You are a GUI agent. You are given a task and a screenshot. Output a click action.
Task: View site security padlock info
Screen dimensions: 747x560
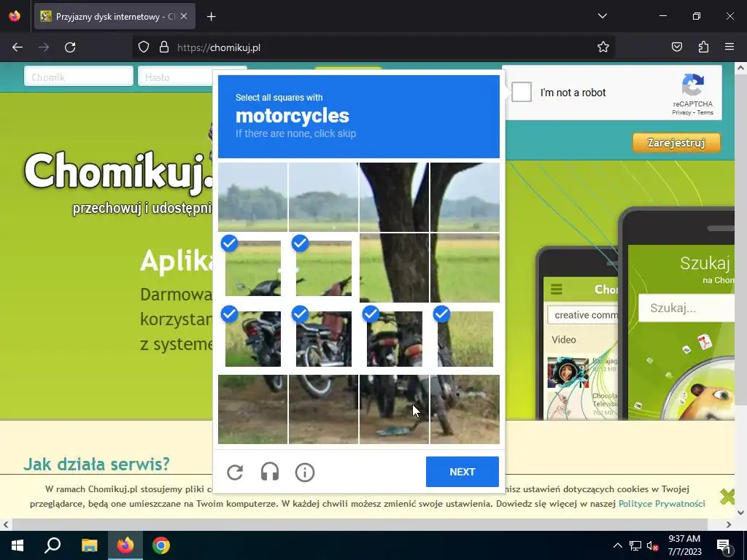[164, 47]
